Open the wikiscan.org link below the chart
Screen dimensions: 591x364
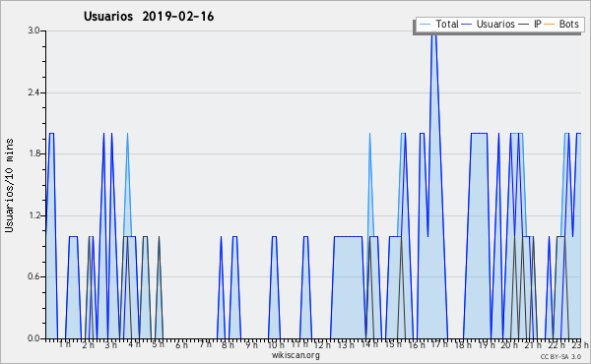coord(295,355)
